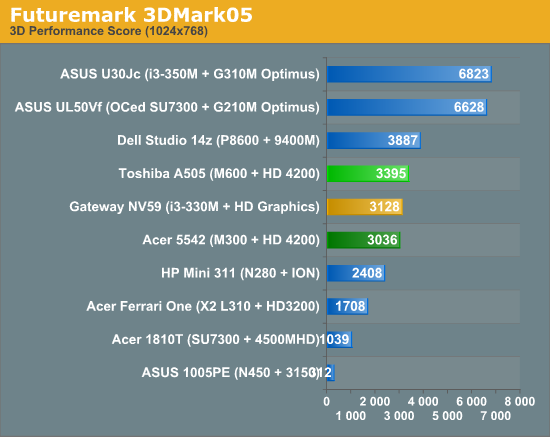This screenshot has height=437, width=550.
Task: Click the blue bar showing 2408
Action: (x=356, y=273)
